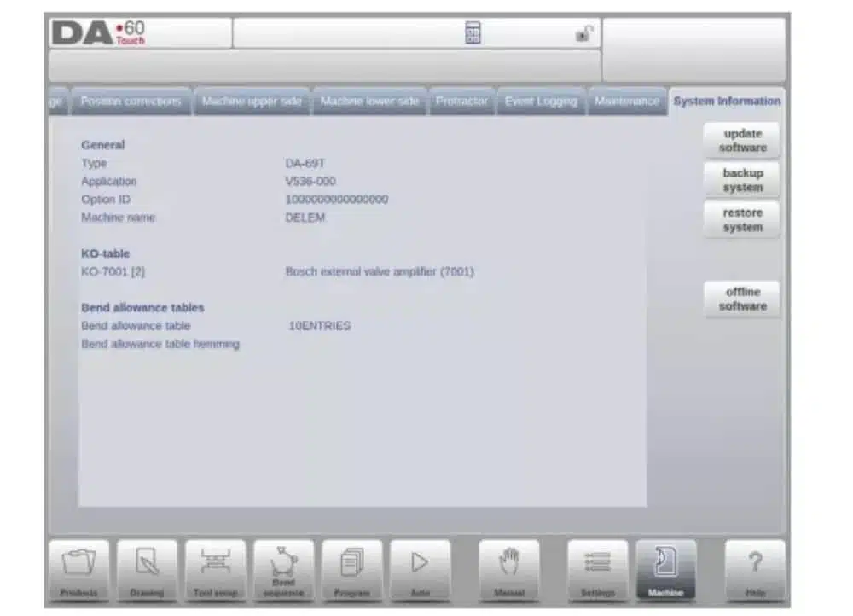Open the Settings list icon
853x616 pixels.
tap(598, 571)
